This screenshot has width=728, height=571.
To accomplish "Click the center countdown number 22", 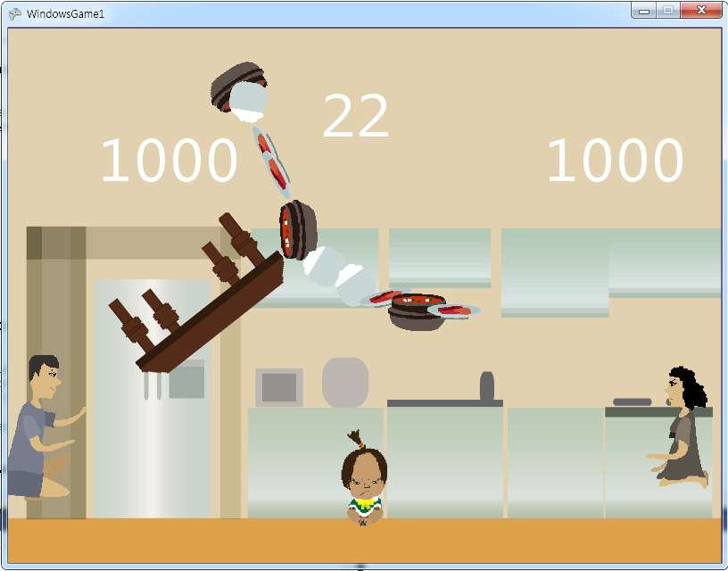I will tap(355, 116).
